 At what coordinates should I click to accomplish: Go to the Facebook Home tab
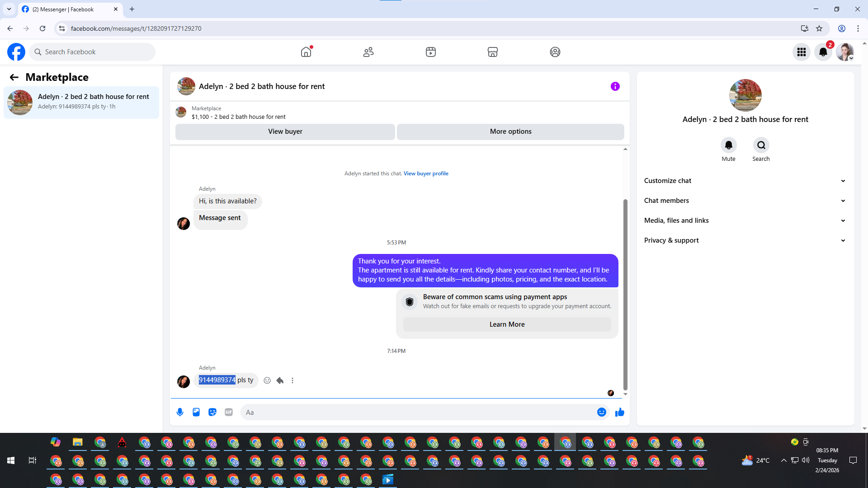(306, 52)
